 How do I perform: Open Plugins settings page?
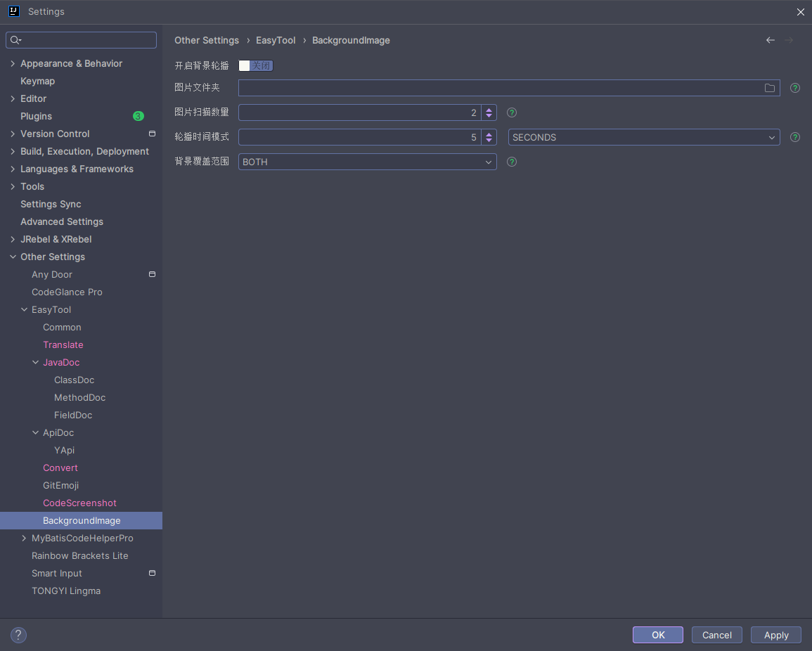[37, 116]
